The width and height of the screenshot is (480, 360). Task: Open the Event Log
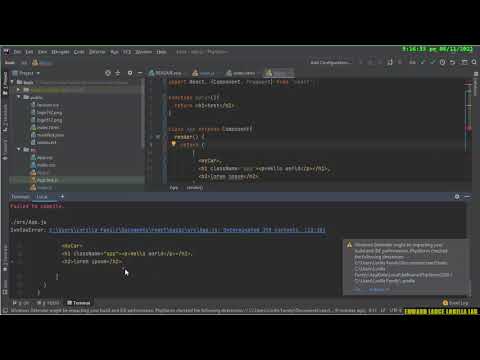tap(456, 303)
